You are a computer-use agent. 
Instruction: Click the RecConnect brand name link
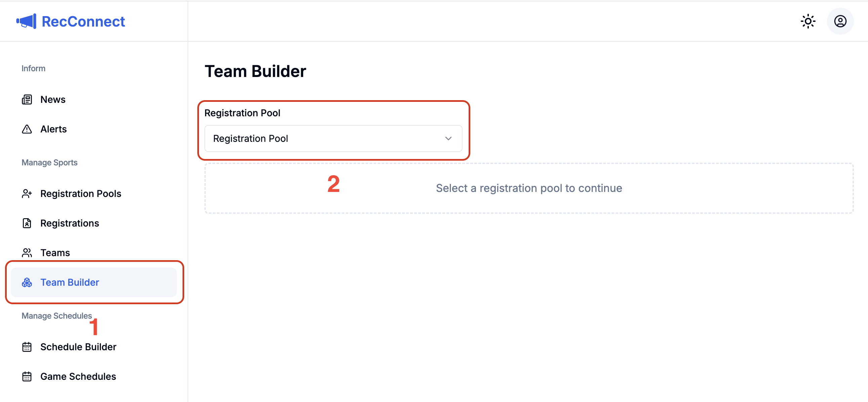point(83,22)
